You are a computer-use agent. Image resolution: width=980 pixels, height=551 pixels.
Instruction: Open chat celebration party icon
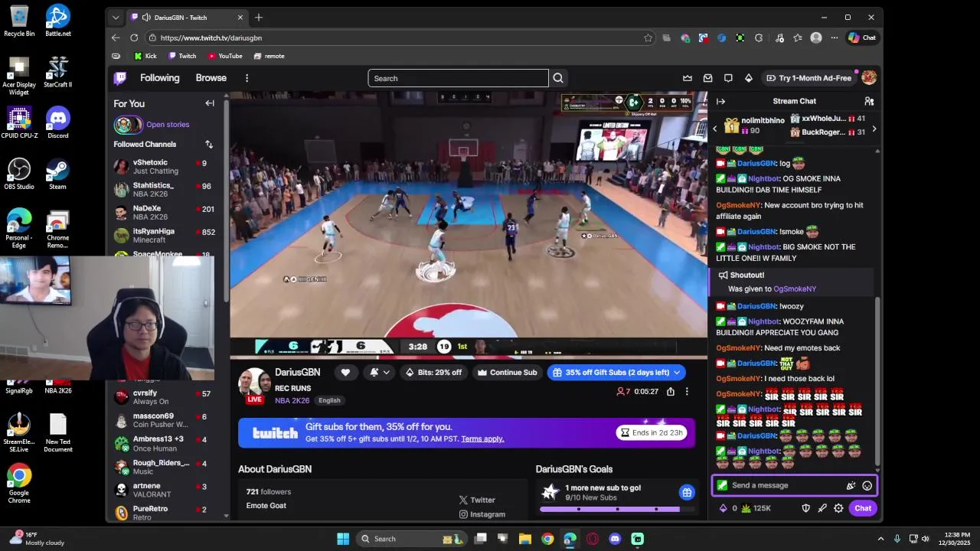coord(851,485)
